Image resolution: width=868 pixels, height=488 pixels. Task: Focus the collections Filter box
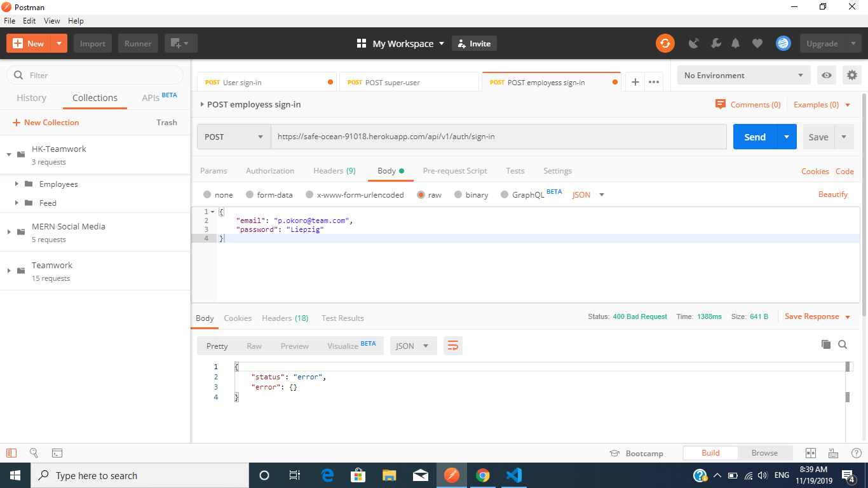95,75
